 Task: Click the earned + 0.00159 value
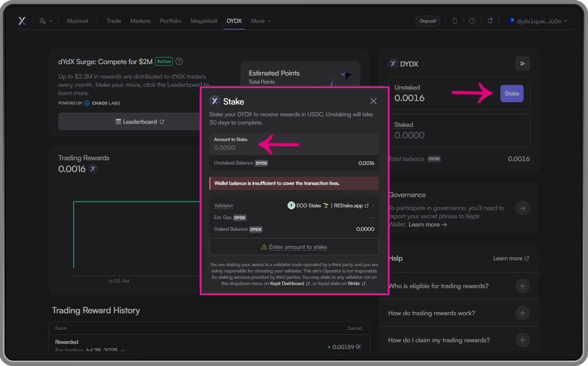(344, 347)
